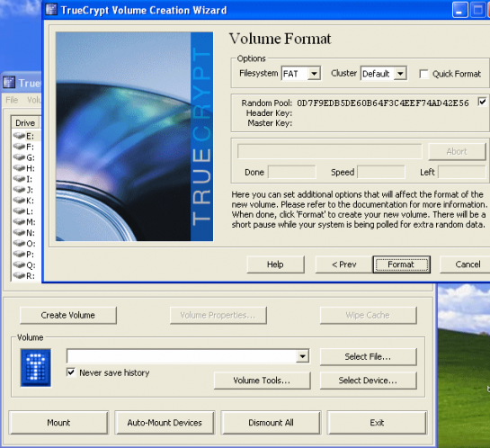Click the wizard Help button

tap(275, 264)
